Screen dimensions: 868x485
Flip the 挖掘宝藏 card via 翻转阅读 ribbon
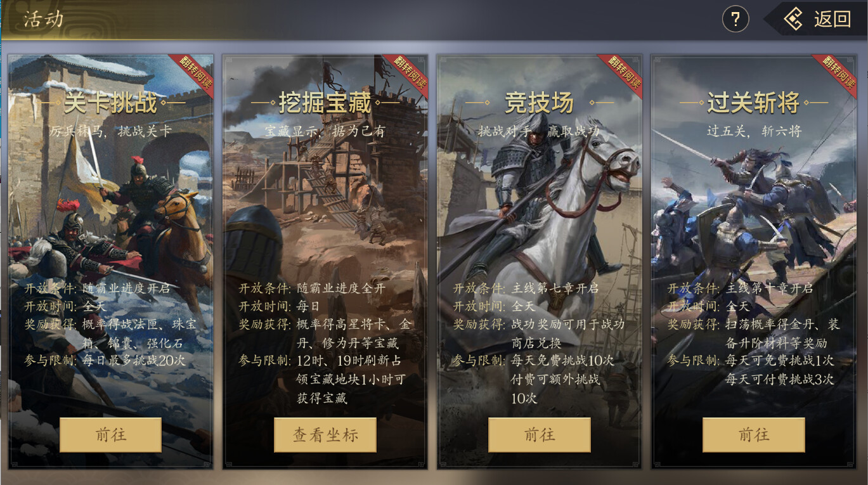tap(408, 74)
